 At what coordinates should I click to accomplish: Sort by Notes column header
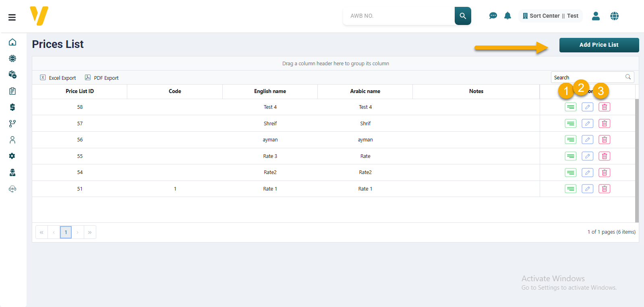(x=476, y=91)
